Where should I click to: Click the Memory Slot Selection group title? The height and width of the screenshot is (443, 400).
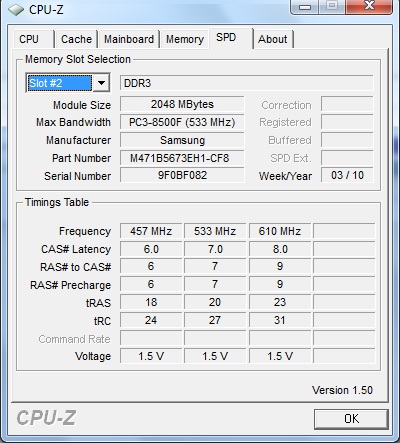coord(78,59)
